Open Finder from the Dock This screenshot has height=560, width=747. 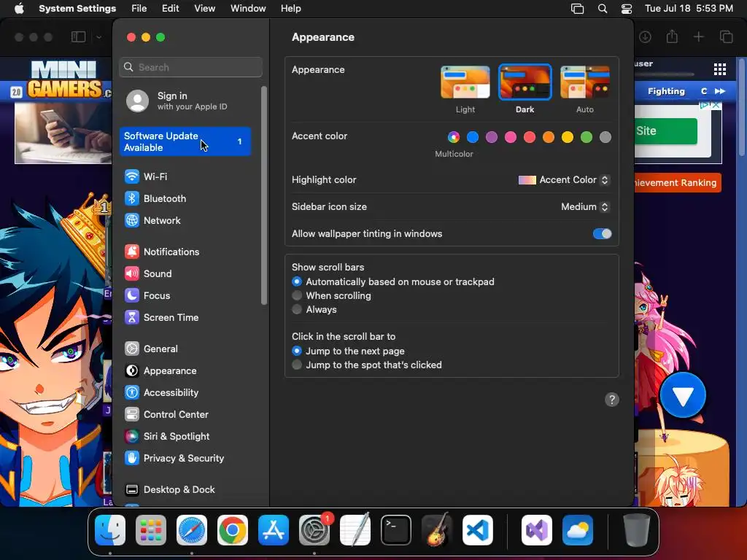110,530
